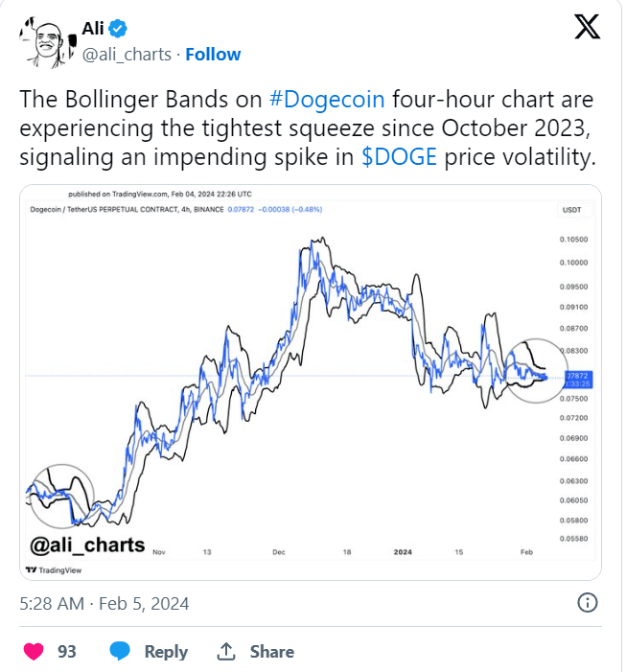The width and height of the screenshot is (626, 672).
Task: Follow the @ali_charts account
Action: coord(213,55)
